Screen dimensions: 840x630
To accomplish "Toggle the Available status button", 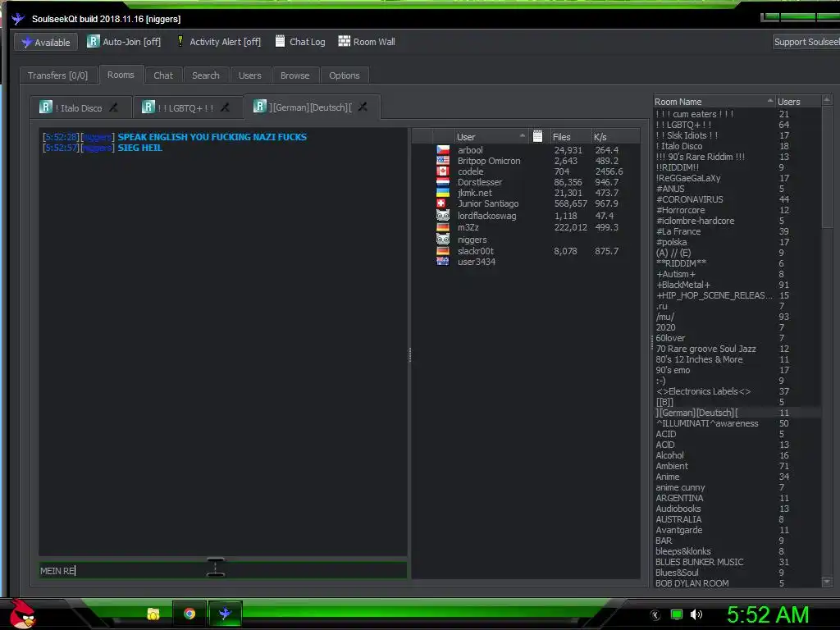I will 46,42.
